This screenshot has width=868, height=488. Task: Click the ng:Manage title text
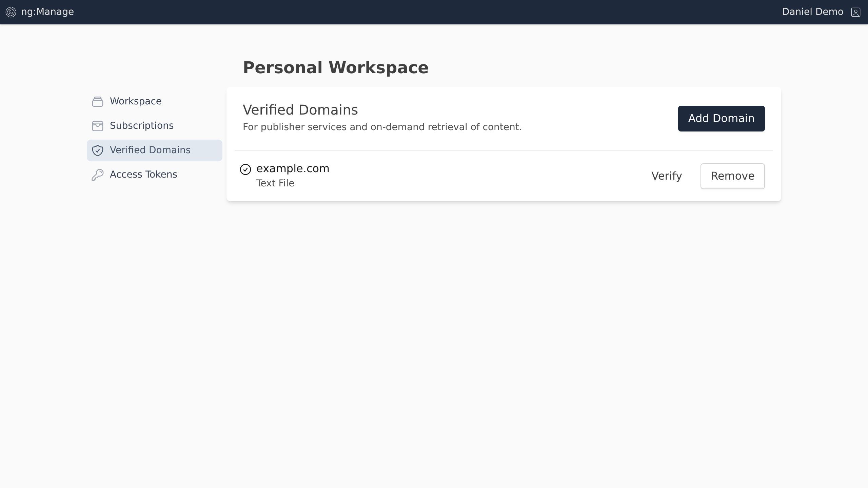click(x=47, y=12)
